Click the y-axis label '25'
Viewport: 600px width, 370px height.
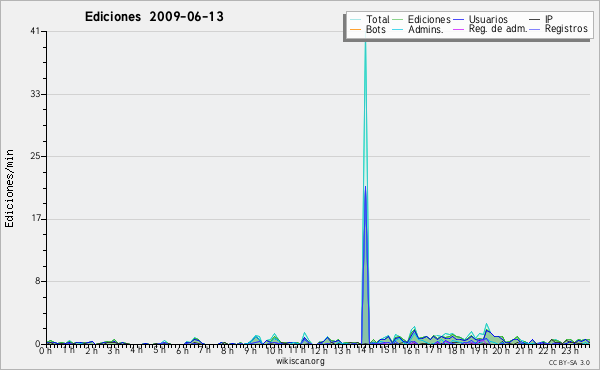pyautogui.click(x=35, y=156)
